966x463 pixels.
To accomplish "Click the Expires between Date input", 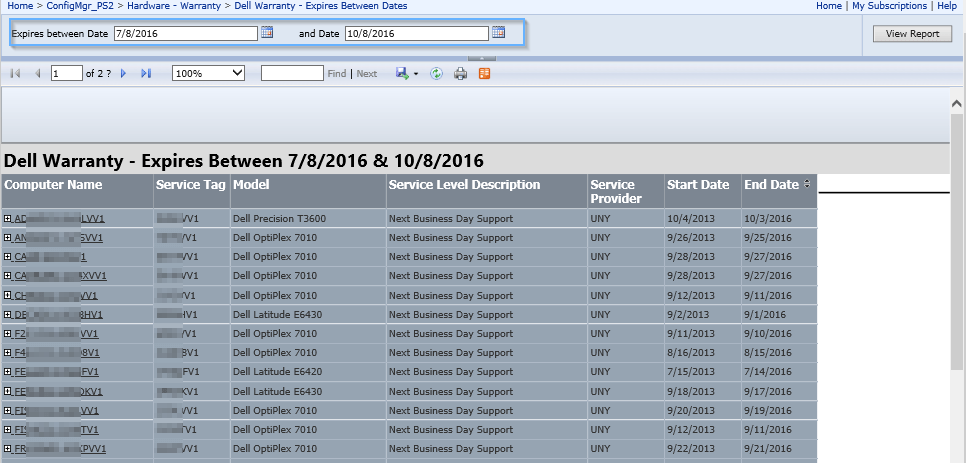I will pos(185,33).
